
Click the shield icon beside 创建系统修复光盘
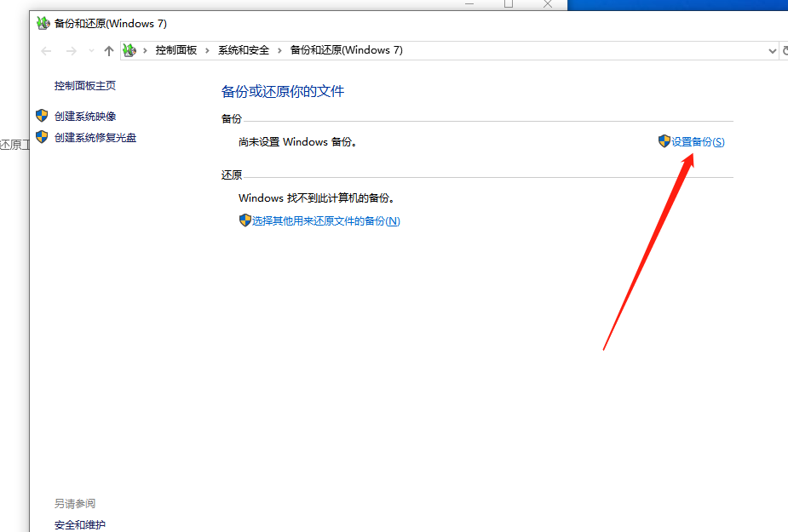(42, 137)
